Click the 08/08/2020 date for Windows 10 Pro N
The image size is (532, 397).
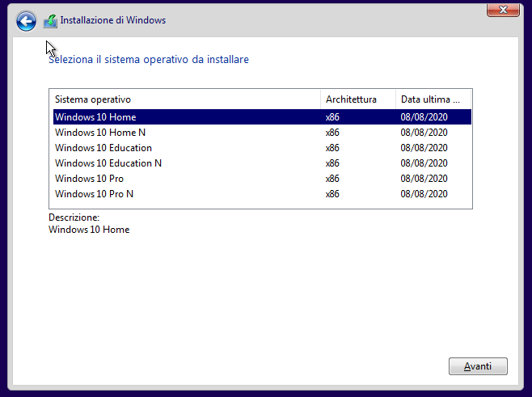pos(424,194)
